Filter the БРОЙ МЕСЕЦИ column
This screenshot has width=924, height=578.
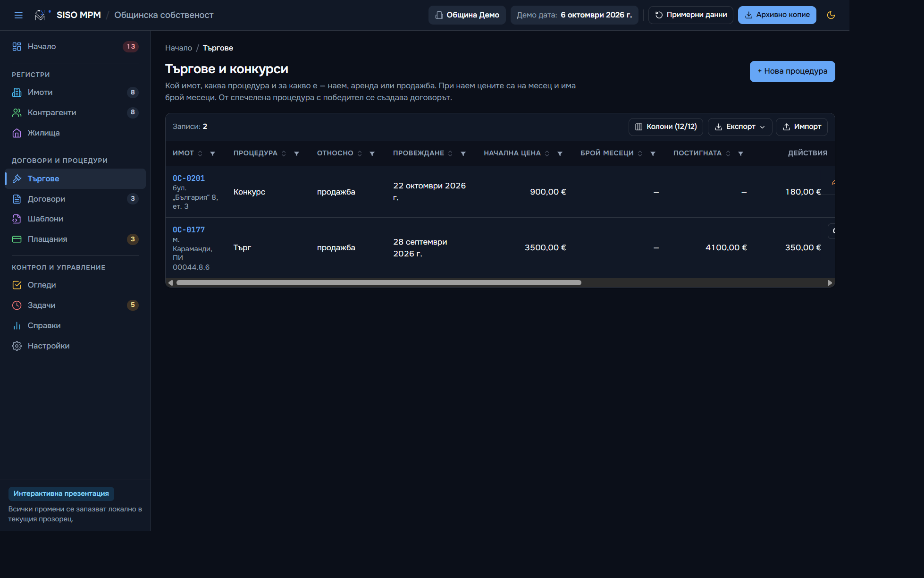coord(653,153)
